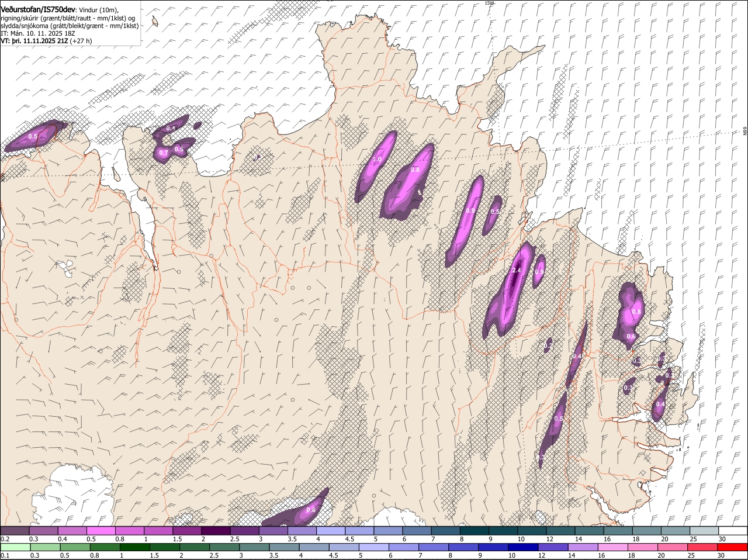
Task: Click the 15W longitude label
Action: 489,3
